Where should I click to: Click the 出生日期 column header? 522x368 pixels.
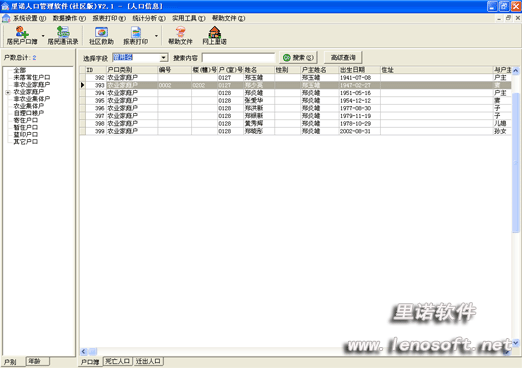click(x=360, y=70)
